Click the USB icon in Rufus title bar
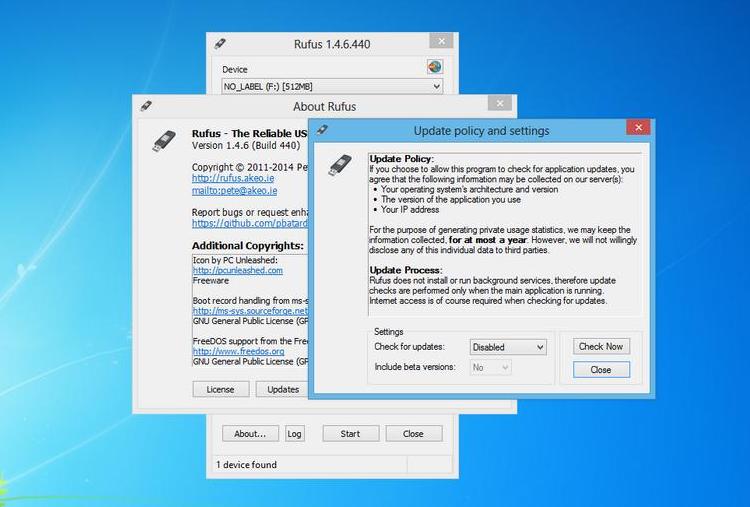Viewport: 750px width, 507px height. click(220, 44)
